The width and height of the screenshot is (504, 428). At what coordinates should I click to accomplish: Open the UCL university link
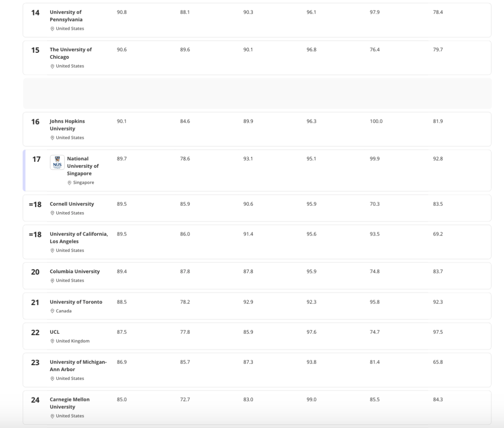tap(55, 332)
